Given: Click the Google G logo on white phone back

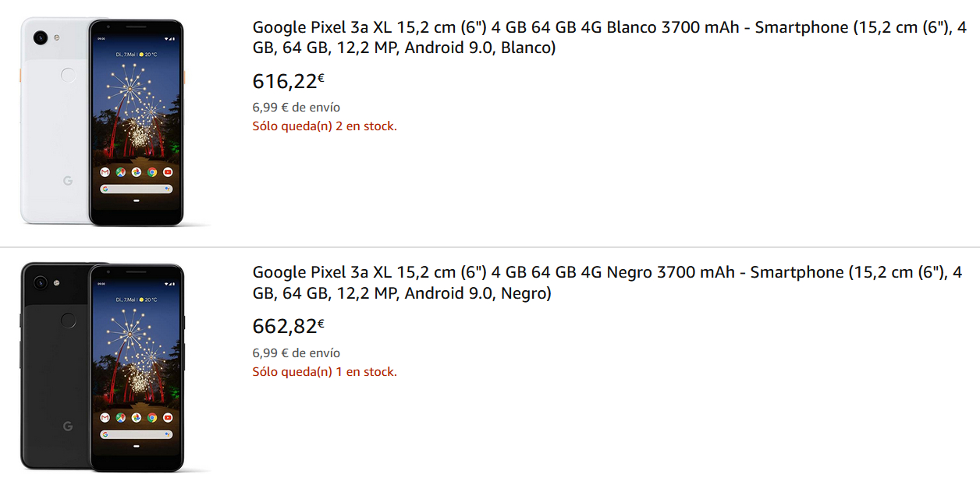Looking at the screenshot, I should [x=68, y=181].
